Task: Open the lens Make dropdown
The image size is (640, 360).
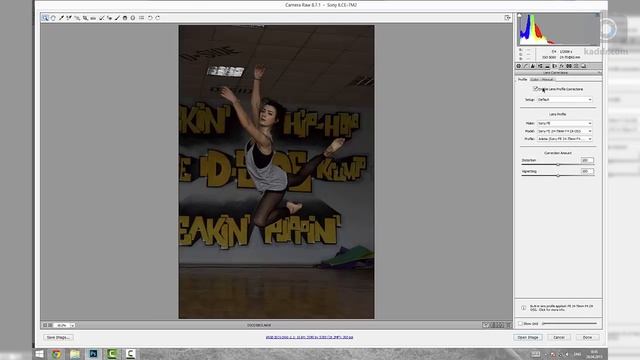Action: pyautogui.click(x=564, y=123)
